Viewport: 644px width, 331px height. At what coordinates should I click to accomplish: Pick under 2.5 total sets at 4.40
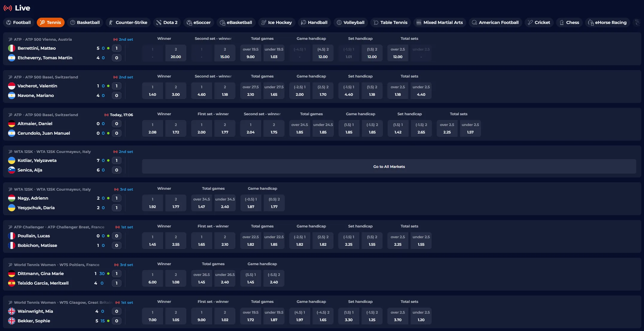tap(421, 91)
